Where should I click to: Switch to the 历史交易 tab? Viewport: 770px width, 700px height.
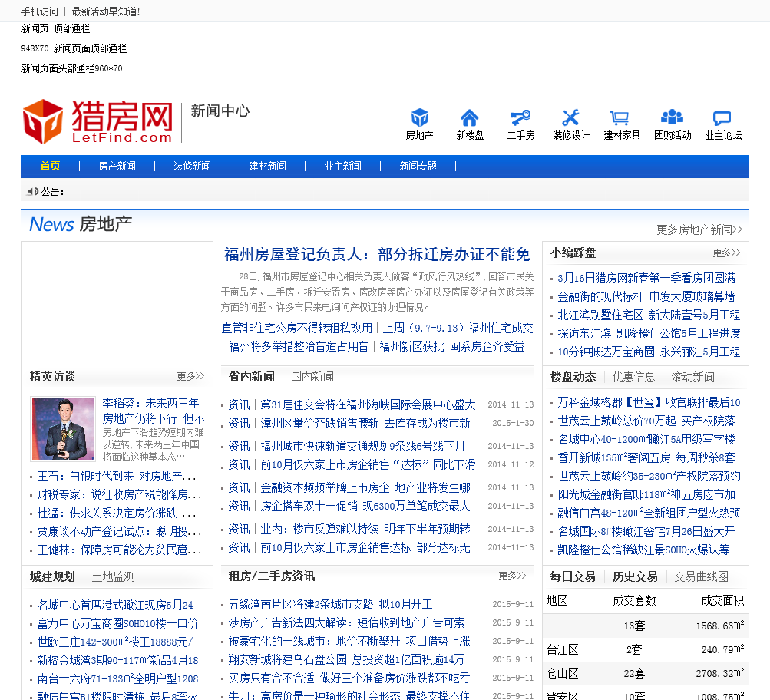pyautogui.click(x=635, y=576)
